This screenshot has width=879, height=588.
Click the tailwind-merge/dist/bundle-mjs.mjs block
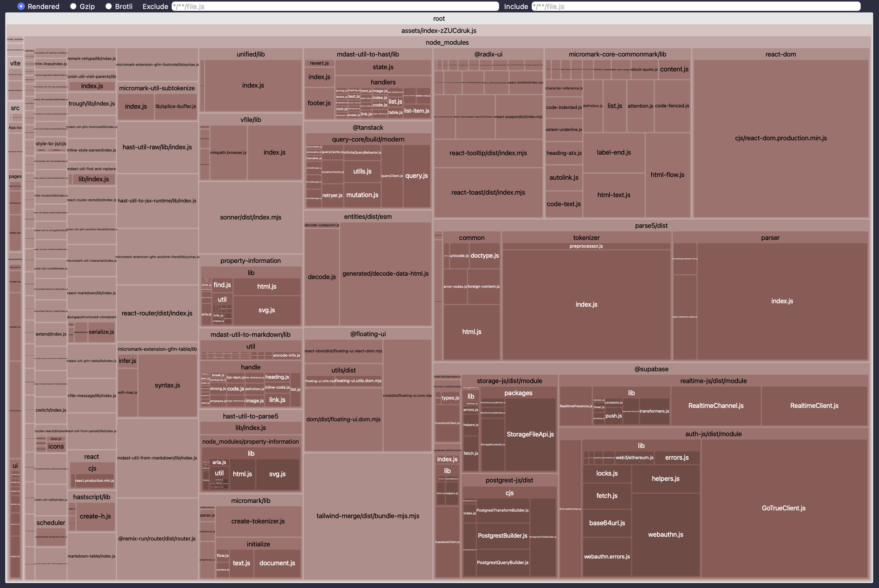click(368, 516)
